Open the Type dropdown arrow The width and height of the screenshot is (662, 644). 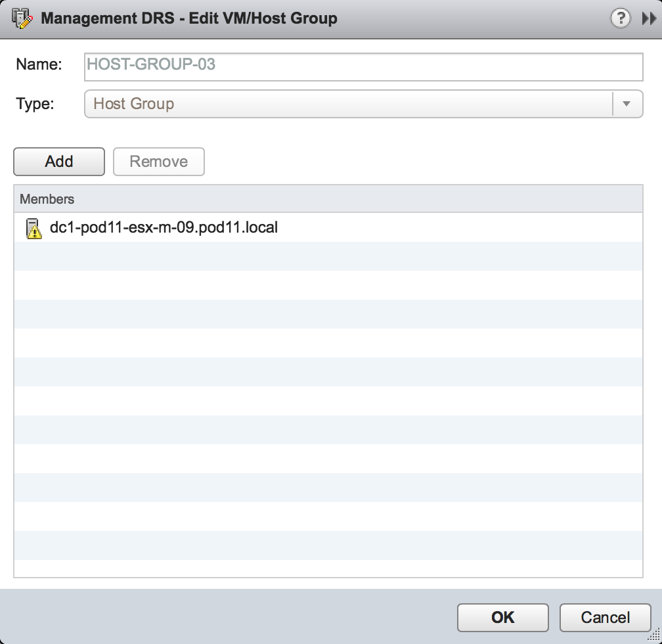[x=627, y=104]
